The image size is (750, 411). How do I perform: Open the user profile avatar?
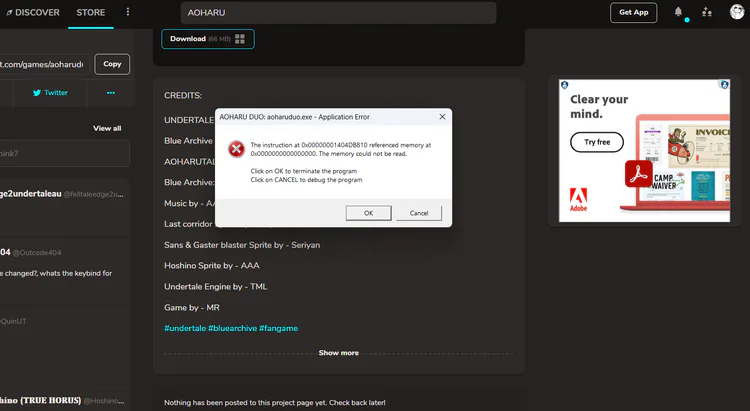pyautogui.click(x=737, y=12)
